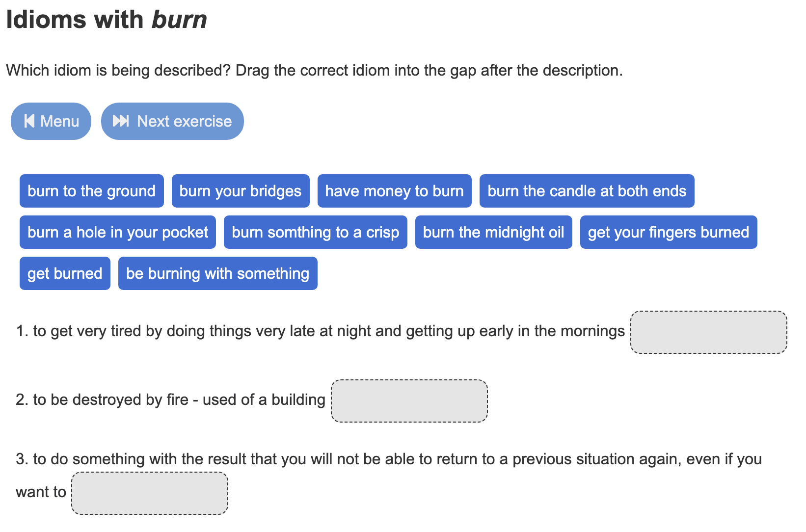
Task: Click the empty gap after 'want to'
Action: (150, 493)
